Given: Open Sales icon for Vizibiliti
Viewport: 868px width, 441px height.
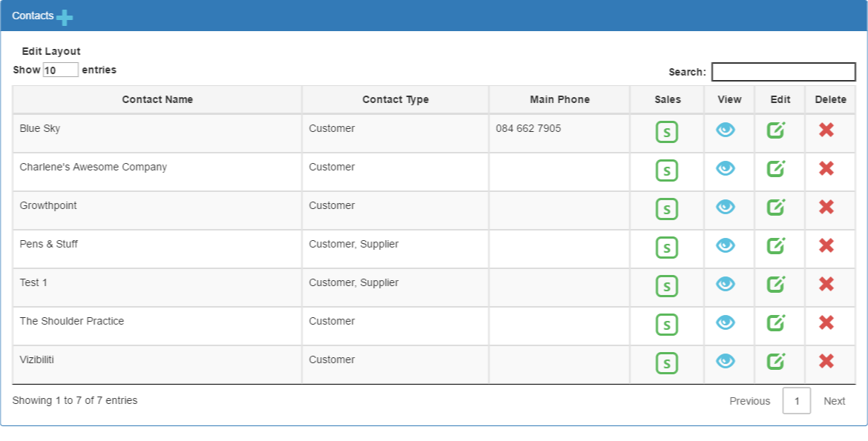Looking at the screenshot, I should (x=666, y=363).
